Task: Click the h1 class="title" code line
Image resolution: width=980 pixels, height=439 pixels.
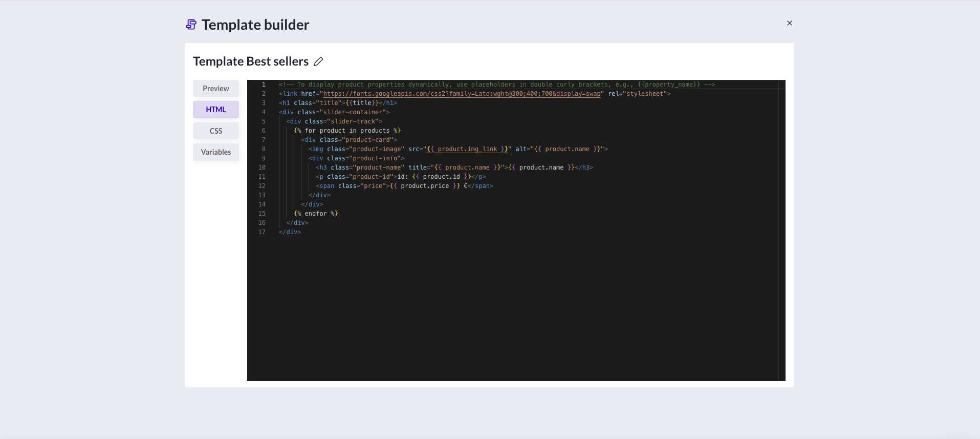Action: (338, 103)
